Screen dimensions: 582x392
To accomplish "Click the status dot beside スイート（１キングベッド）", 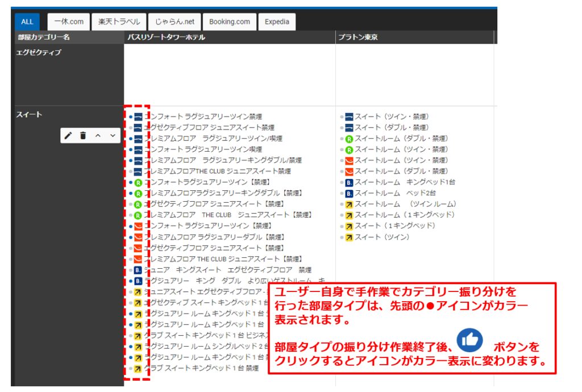I will pyautogui.click(x=342, y=226).
